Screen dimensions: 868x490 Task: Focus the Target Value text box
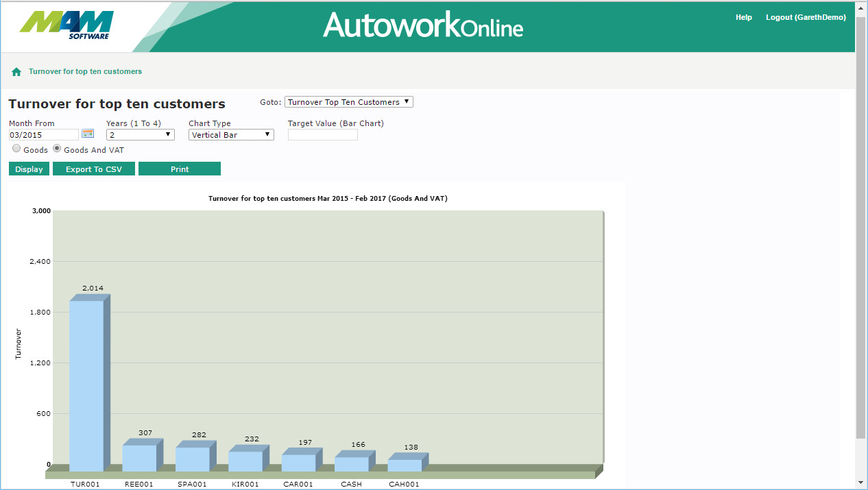coord(322,135)
